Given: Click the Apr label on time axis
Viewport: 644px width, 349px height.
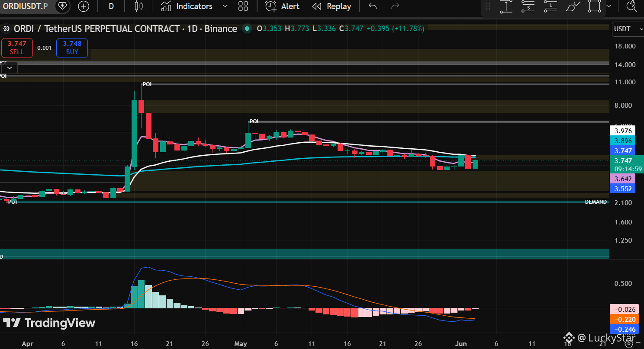Looking at the screenshot, I should 27,343.
